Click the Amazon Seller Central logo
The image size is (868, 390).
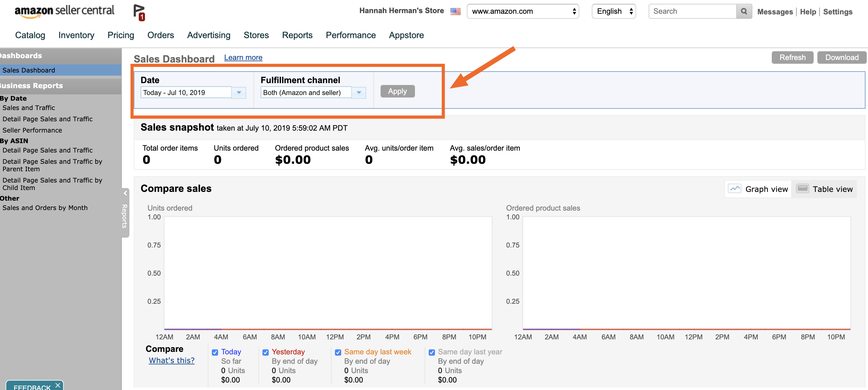pos(64,11)
